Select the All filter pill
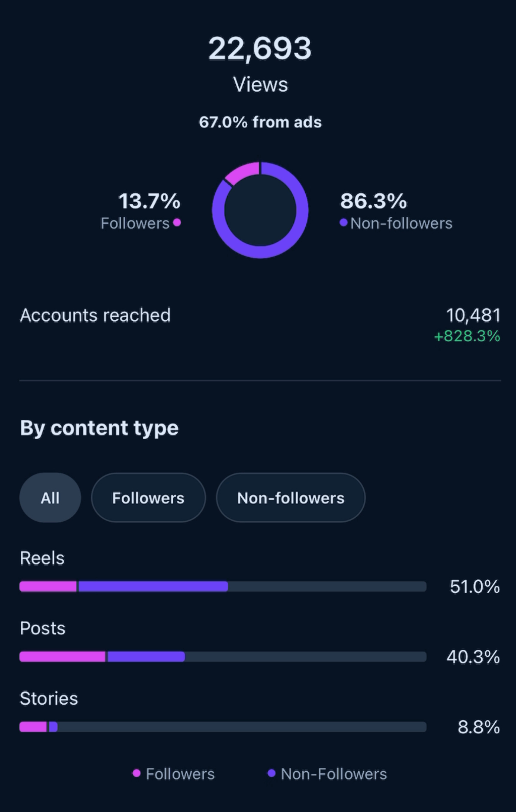Screen dimensions: 516x812 coord(50,498)
